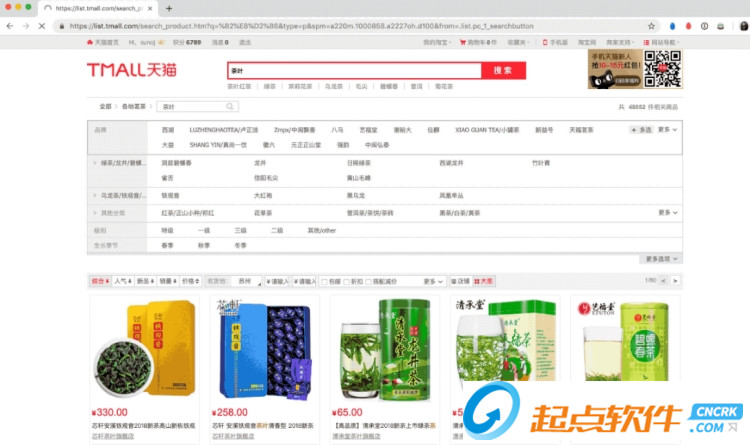Sort results by 人气 popularity
750x445 pixels.
pos(122,281)
